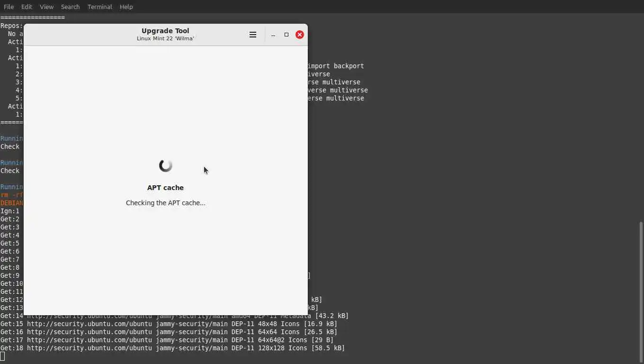Open the File menu in the terminal
644x364 pixels.
9,7
